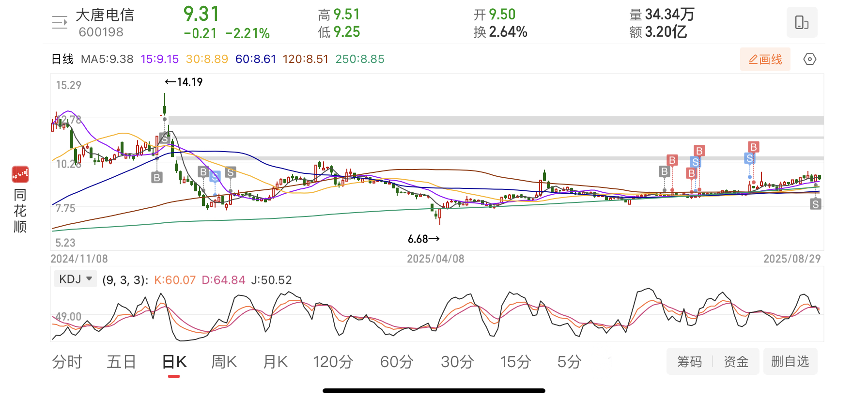Image resolution: width=868 pixels, height=401 pixels.
Task: Tap the 同花顺 logo icon
Action: [20, 174]
